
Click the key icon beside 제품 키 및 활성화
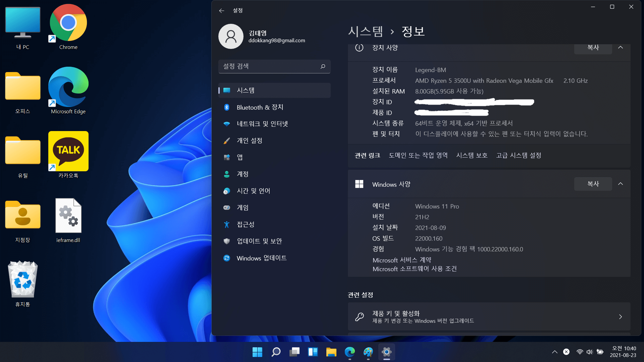359,317
